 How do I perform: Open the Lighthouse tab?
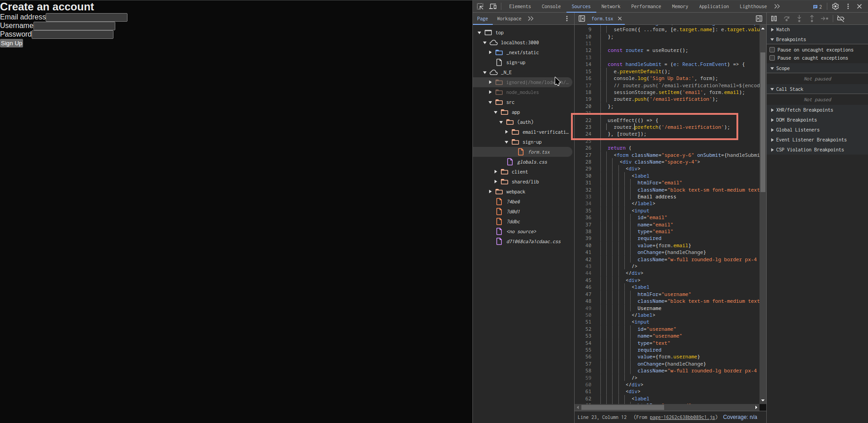pyautogui.click(x=753, y=6)
